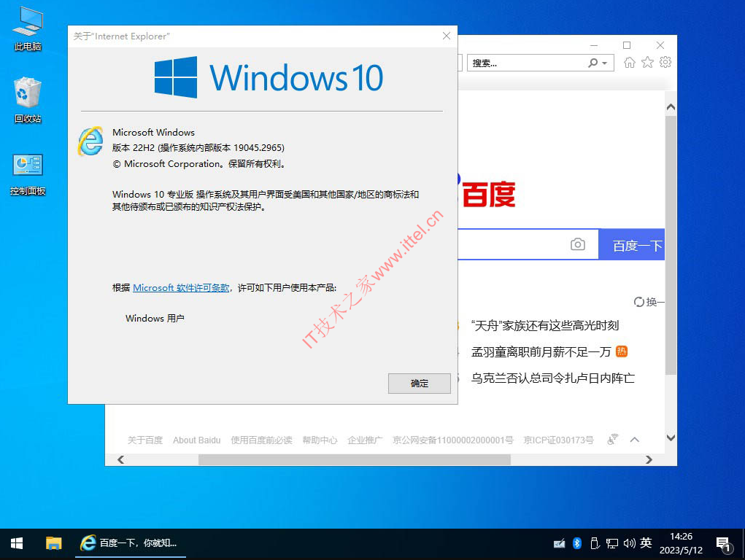Switch to the 百度一下 IE taskbar item
Viewport: 745px width, 560px height.
coord(131,543)
